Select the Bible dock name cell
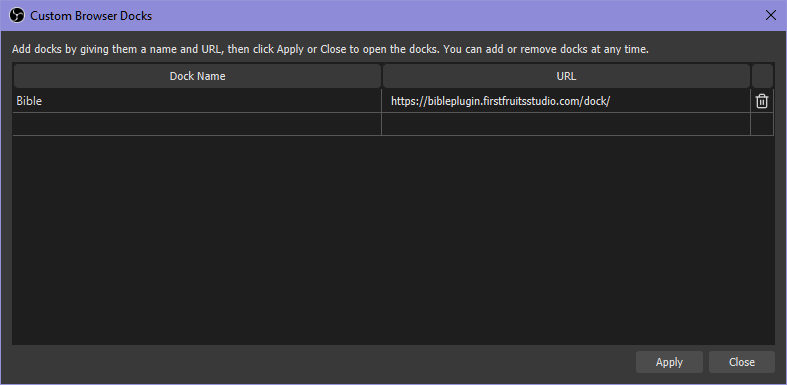Screen dimensions: 787x385 [x=197, y=101]
